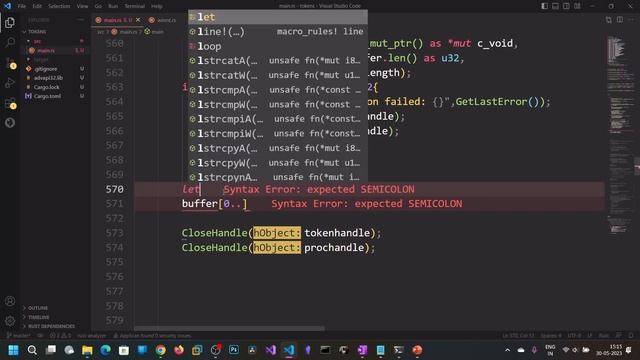Viewport: 640px width, 360px height.
Task: Click the compare changes icon near split editor
Action: (609, 20)
